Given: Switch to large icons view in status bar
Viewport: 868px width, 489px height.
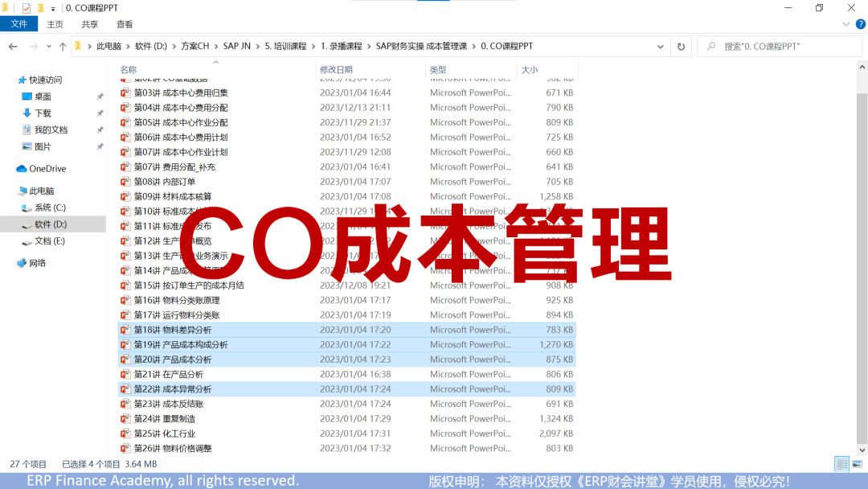Looking at the screenshot, I should click(x=857, y=464).
